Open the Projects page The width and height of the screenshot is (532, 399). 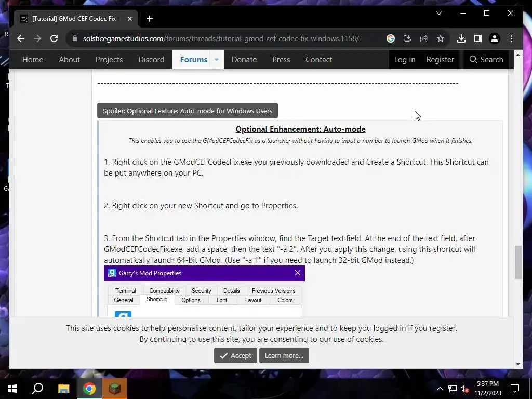[x=109, y=60]
